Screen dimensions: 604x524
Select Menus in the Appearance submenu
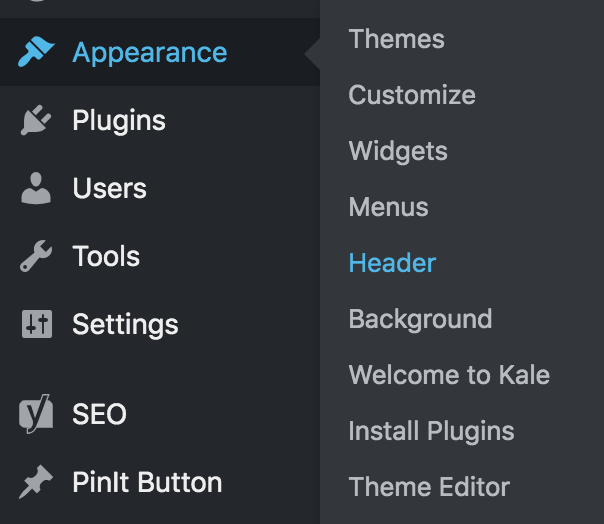click(x=388, y=208)
